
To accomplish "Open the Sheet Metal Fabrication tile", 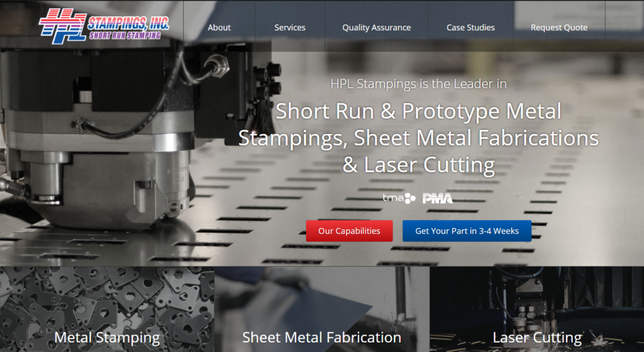I will (x=321, y=309).
